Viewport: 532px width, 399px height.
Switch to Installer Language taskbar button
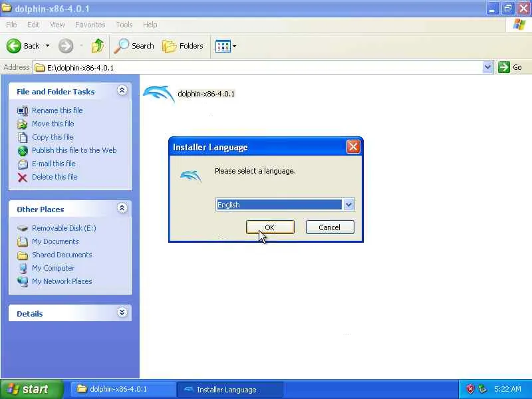coord(230,390)
